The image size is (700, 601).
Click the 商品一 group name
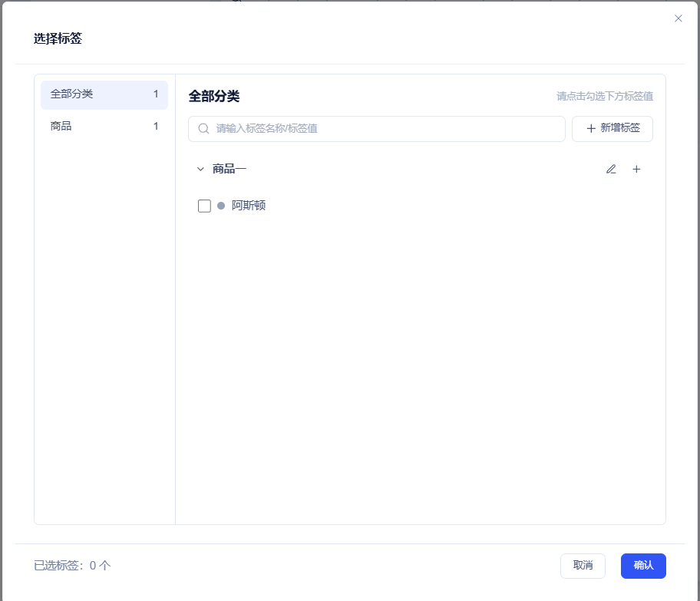pyautogui.click(x=229, y=169)
